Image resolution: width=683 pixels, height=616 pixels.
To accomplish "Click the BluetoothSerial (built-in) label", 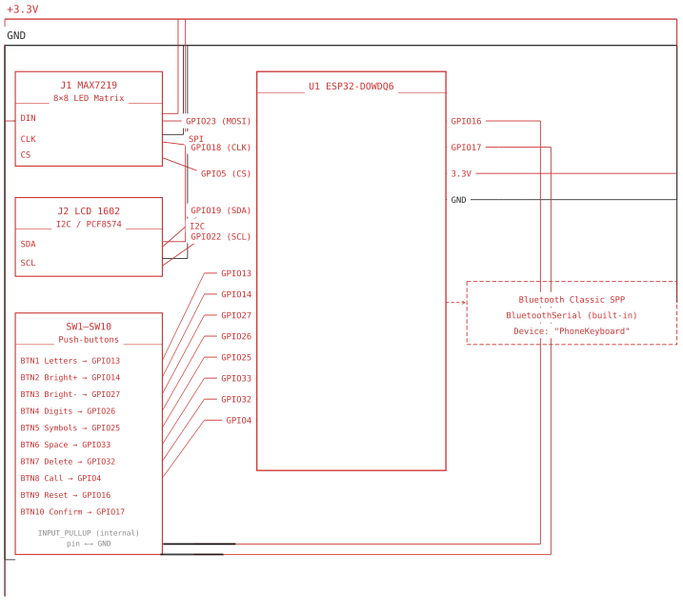I will [x=572, y=315].
